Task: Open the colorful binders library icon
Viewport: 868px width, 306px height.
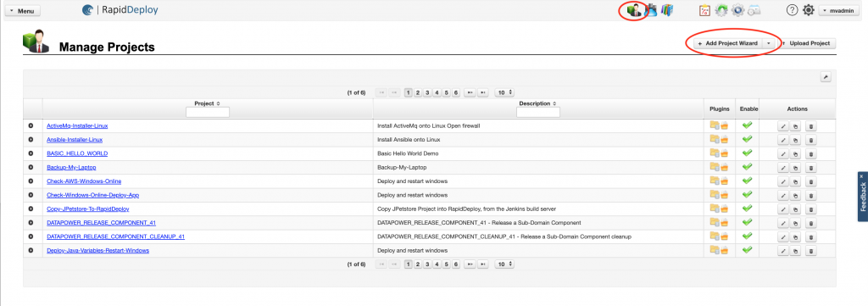Action: coord(668,10)
